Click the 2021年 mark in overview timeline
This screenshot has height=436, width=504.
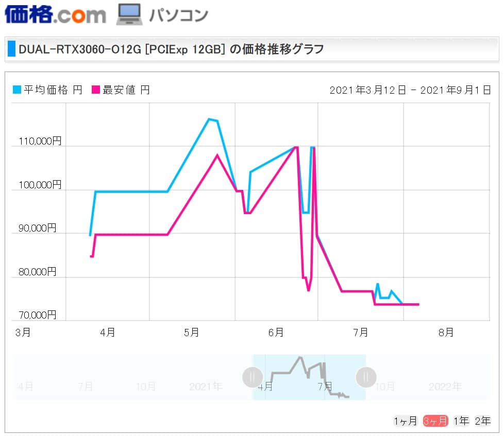[x=206, y=387]
